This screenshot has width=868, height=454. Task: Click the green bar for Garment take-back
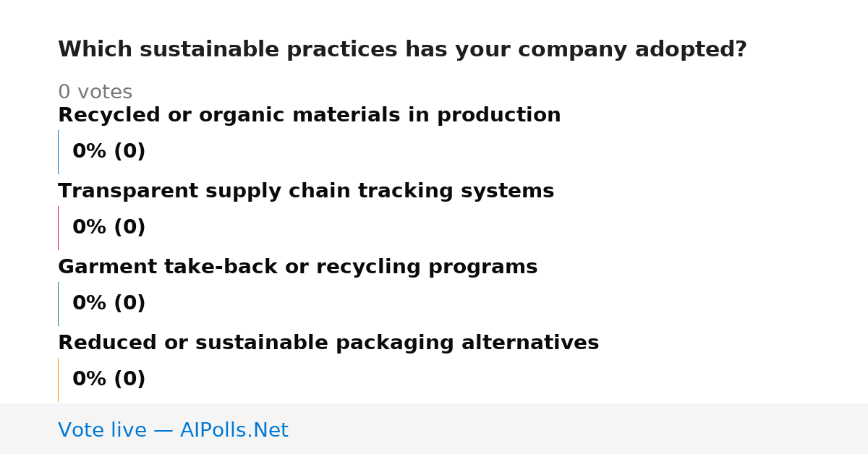[x=58, y=304]
